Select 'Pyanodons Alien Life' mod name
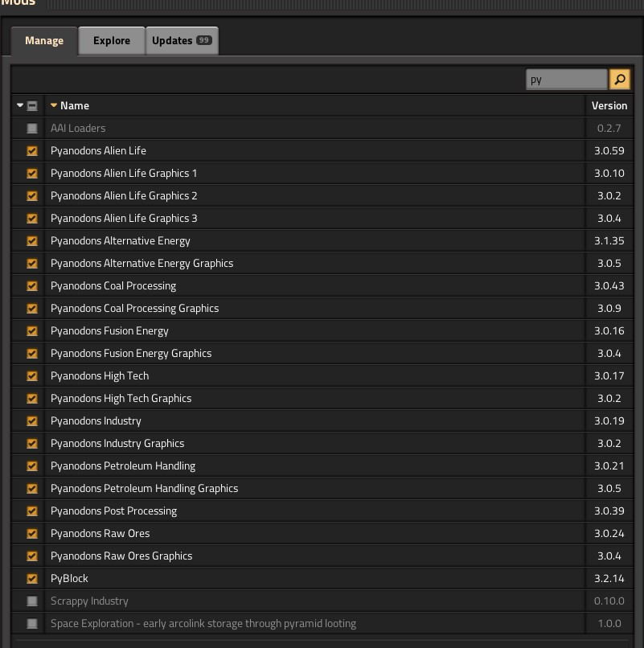 98,151
